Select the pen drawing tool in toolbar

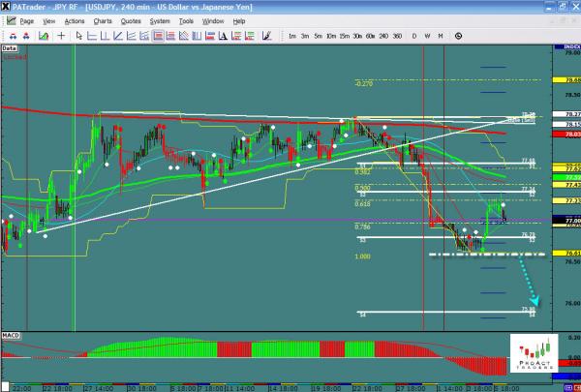pos(265,36)
